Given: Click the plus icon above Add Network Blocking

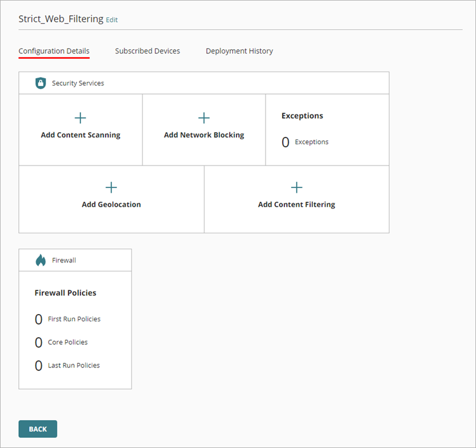Looking at the screenshot, I should tap(204, 118).
